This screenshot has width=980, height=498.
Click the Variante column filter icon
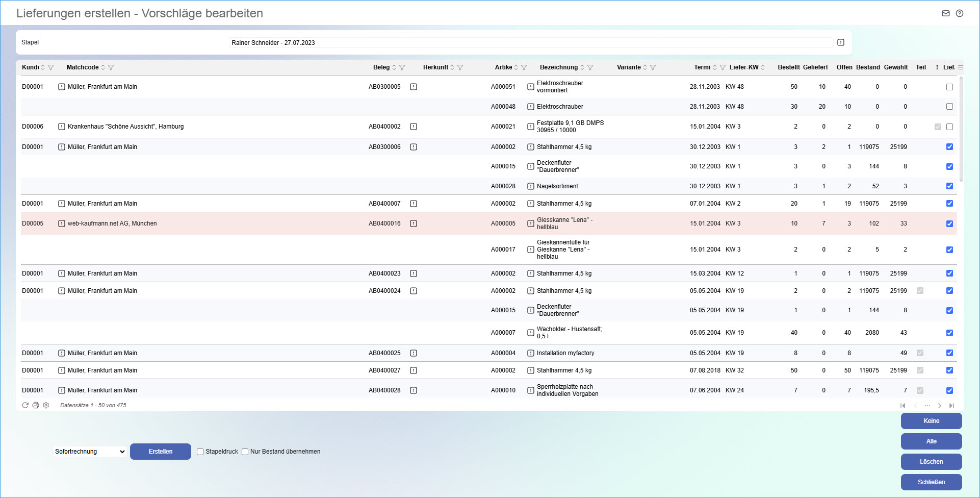[x=653, y=67]
